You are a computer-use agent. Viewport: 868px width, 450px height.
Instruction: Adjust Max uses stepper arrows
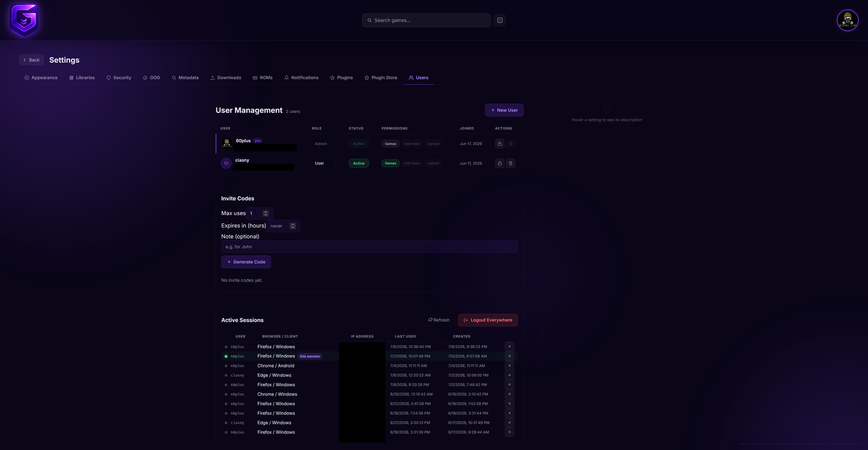pos(265,213)
